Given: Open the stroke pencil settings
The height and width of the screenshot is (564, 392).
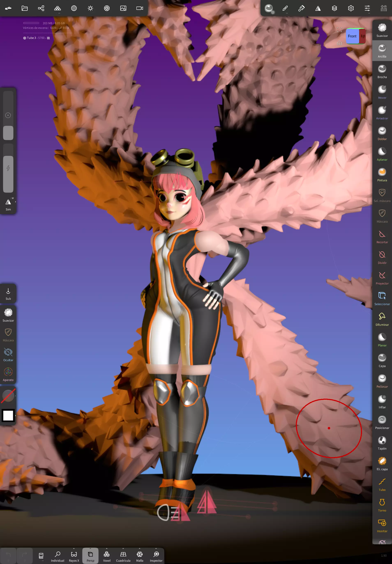Looking at the screenshot, I should click(285, 8).
